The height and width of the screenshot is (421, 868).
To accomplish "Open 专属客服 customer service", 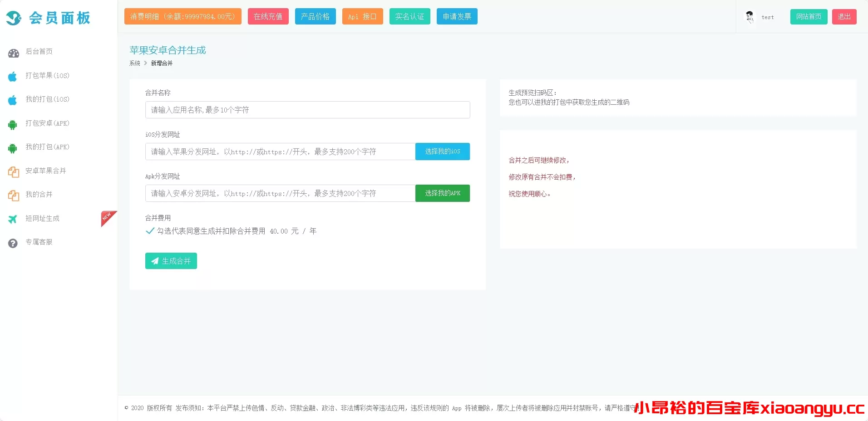I will [40, 242].
